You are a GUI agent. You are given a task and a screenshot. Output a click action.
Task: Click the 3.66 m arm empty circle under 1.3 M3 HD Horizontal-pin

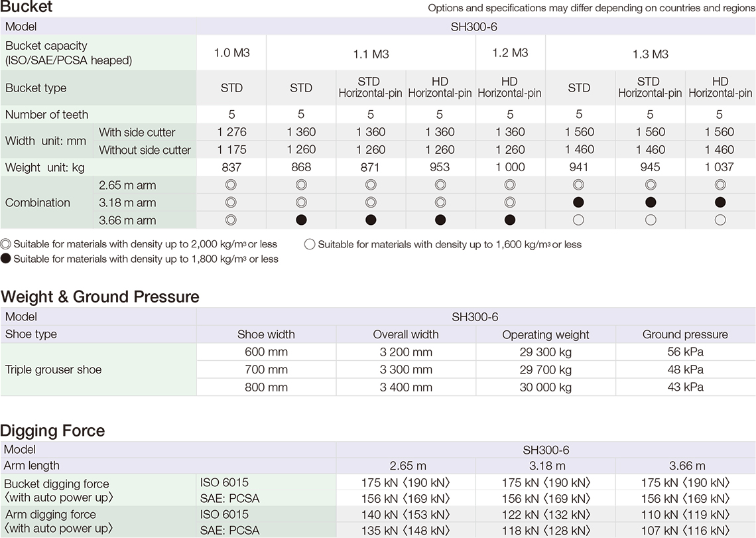coord(720,220)
